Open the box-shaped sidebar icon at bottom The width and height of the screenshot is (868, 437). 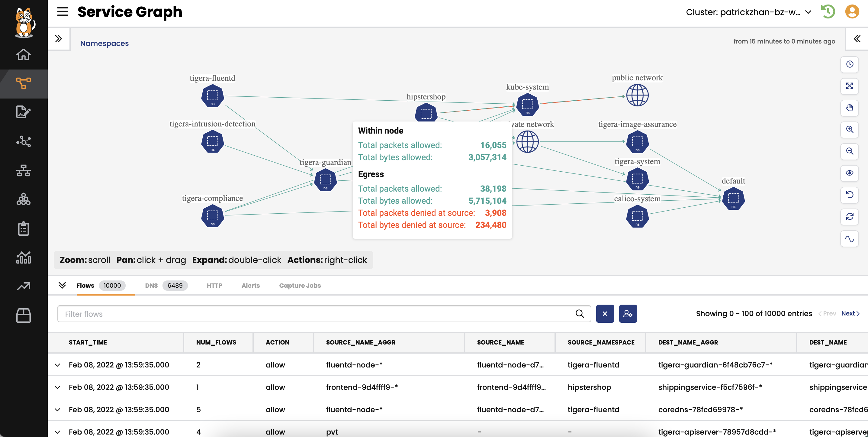[24, 316]
